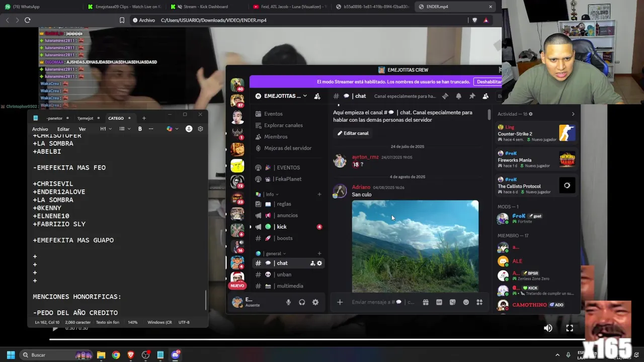
Task: Open the sticker picker
Action: pos(452,302)
